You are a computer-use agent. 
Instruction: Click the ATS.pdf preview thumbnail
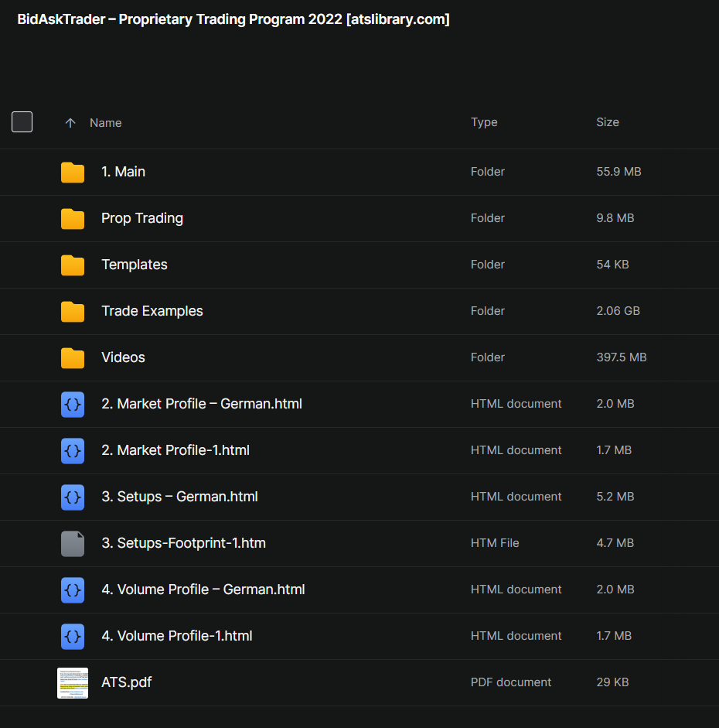click(73, 683)
